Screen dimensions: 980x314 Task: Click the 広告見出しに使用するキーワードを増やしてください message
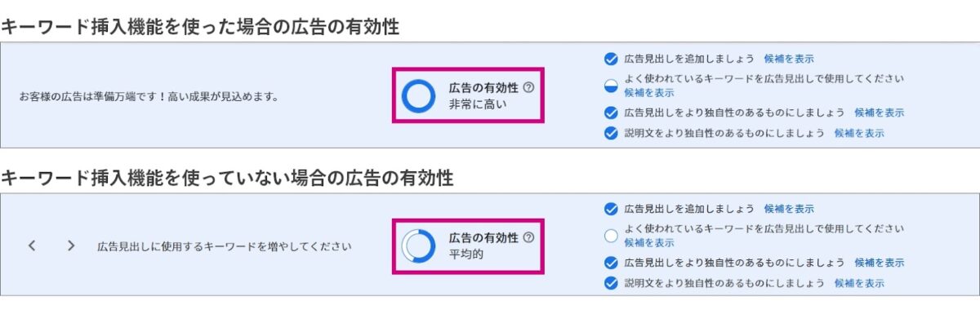225,245
